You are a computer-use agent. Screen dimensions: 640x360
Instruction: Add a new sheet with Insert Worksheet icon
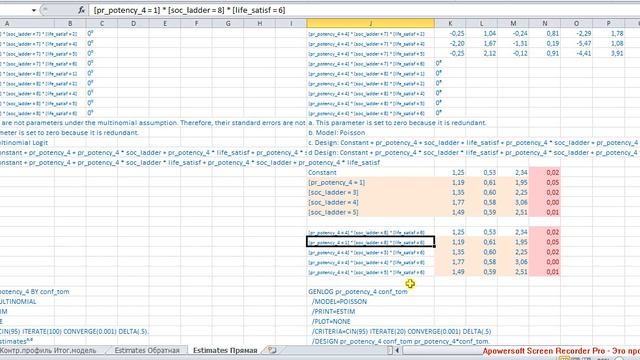tap(272, 350)
